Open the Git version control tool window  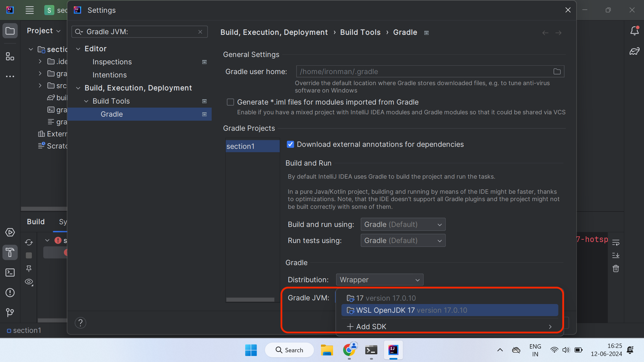(10, 313)
